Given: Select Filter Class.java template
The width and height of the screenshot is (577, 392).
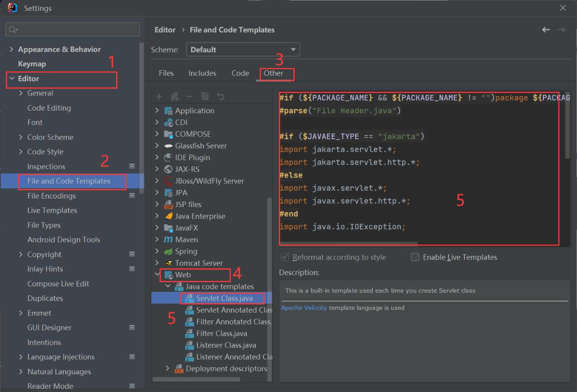Looking at the screenshot, I should click(x=222, y=334).
